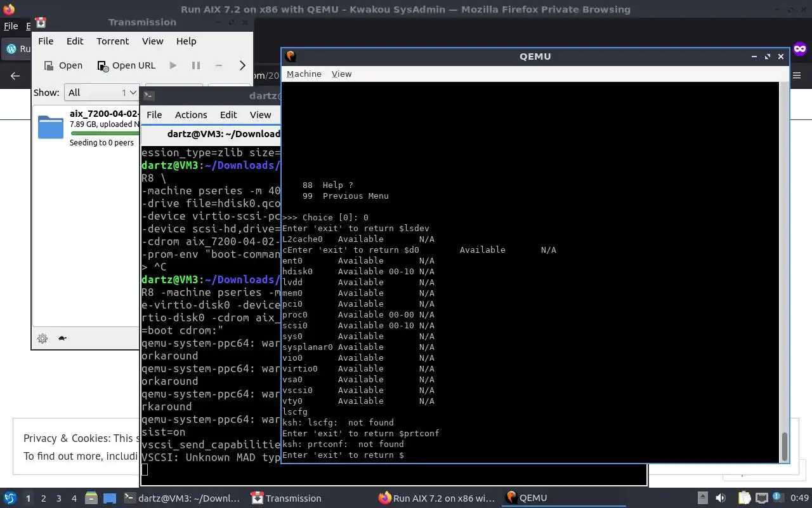
Task: Click the blue show-desktop taskbar icon
Action: coord(110,498)
